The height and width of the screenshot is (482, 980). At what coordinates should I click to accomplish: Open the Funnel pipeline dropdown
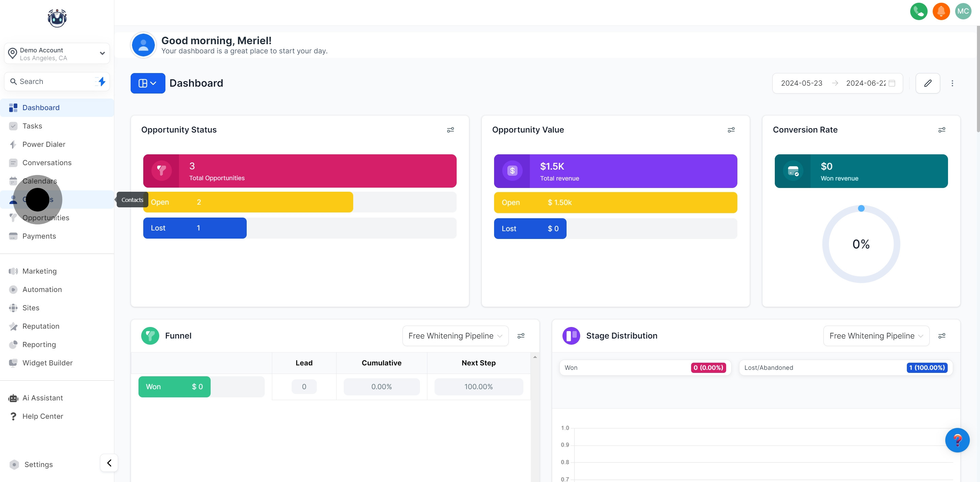455,336
